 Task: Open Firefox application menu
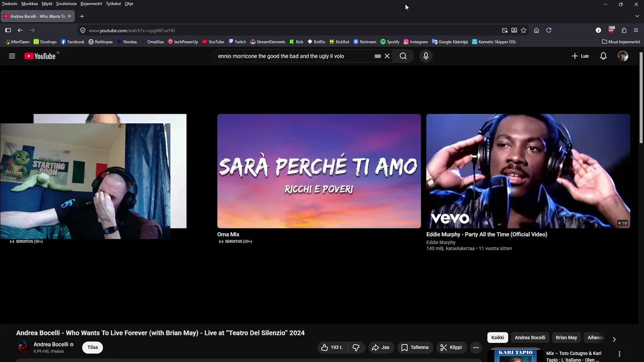click(x=636, y=30)
